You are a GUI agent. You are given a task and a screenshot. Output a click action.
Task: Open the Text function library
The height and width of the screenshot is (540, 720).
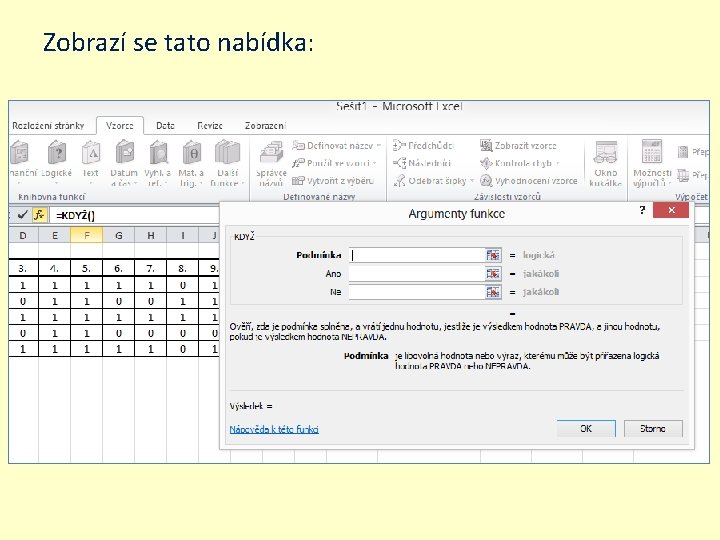(x=90, y=163)
